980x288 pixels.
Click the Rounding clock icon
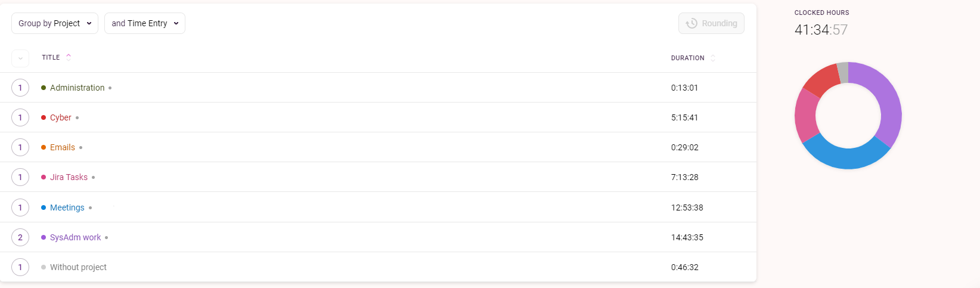pos(691,23)
